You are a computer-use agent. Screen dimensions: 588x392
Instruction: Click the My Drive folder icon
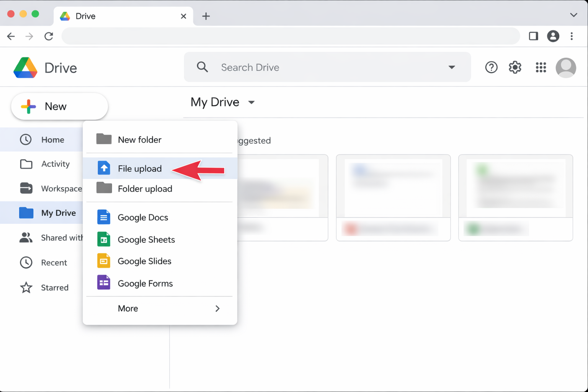(x=26, y=212)
